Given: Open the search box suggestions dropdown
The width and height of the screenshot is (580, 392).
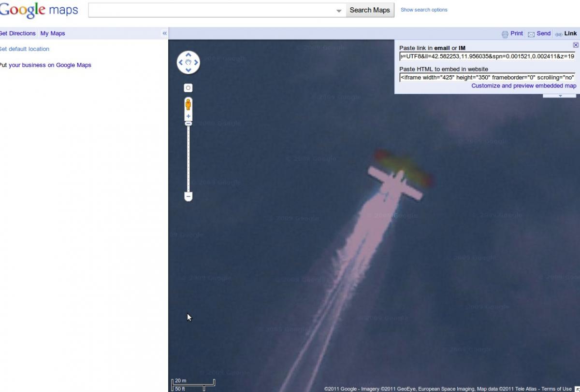Looking at the screenshot, I should coord(339,11).
